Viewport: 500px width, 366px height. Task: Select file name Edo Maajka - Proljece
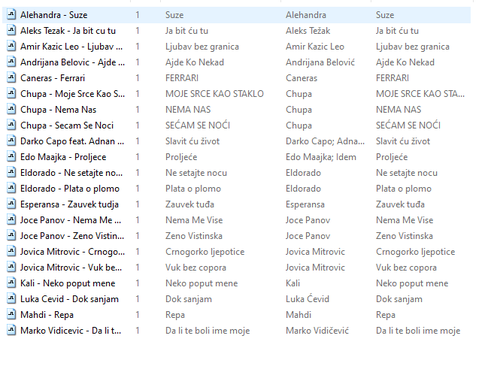click(63, 157)
